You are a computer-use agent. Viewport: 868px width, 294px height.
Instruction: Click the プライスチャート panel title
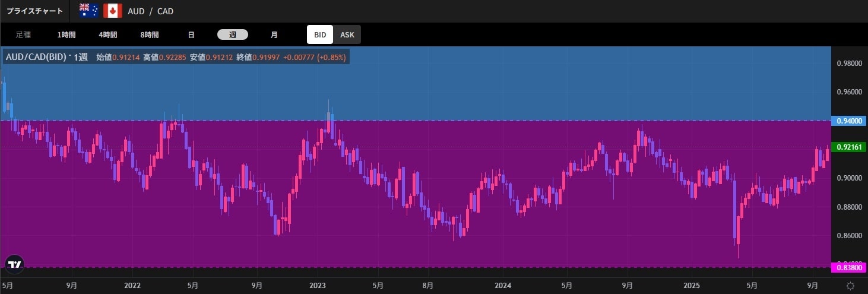pos(34,11)
